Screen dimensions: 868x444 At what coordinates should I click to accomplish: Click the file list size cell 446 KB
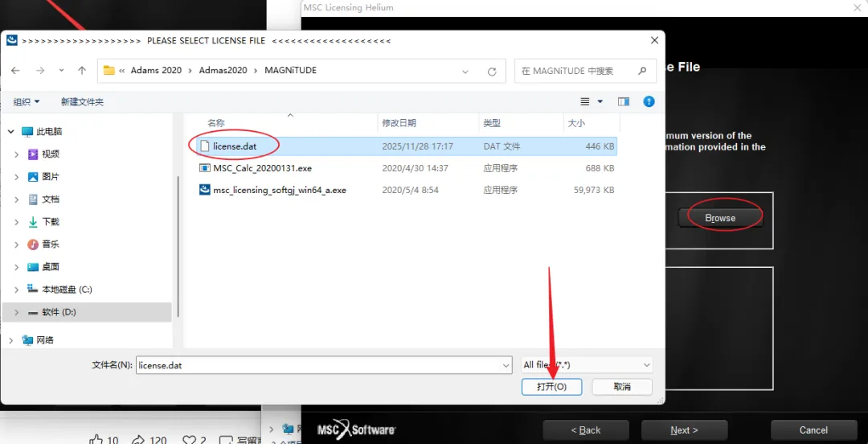[x=600, y=146]
